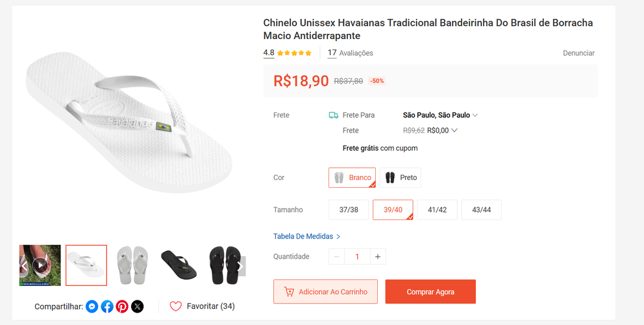Decrease quantity with minus button

tap(336, 257)
